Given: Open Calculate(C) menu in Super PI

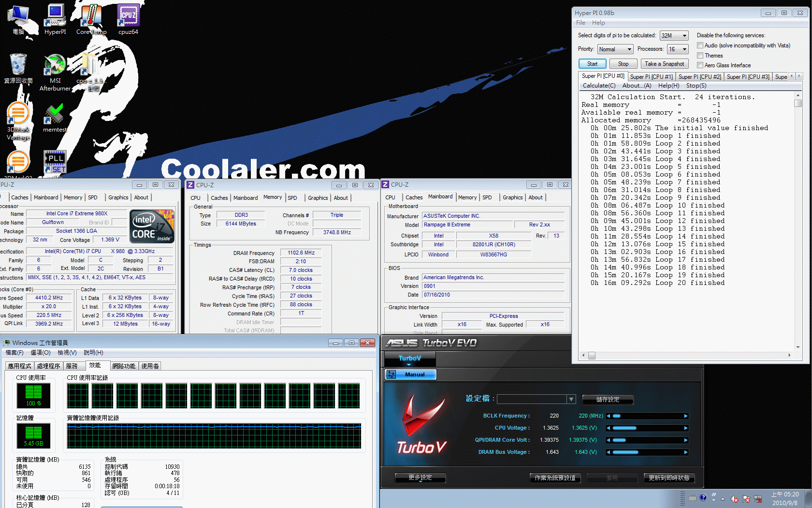Looking at the screenshot, I should [599, 86].
